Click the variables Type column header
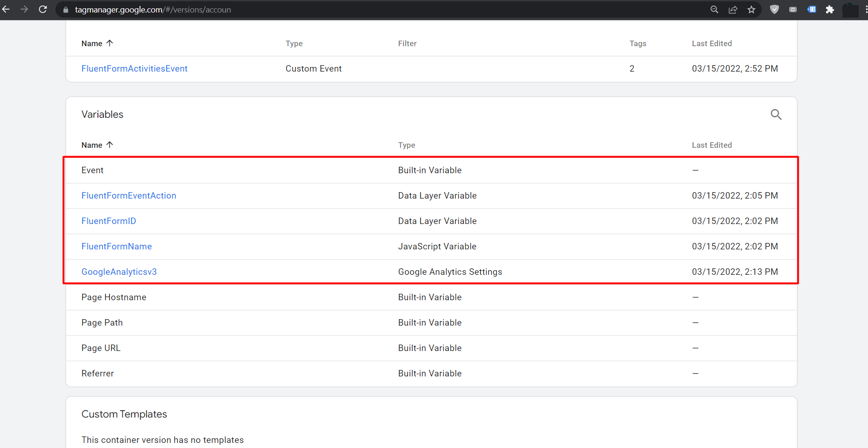Screen dimensions: 868x448 pos(406,145)
